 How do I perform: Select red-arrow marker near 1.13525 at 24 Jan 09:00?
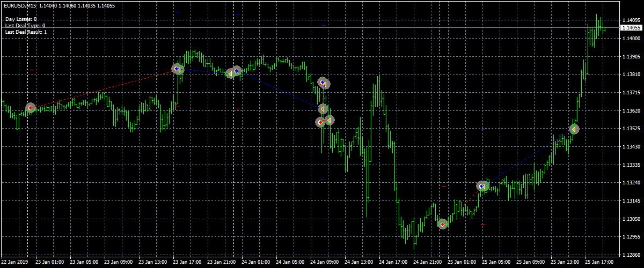(320, 122)
